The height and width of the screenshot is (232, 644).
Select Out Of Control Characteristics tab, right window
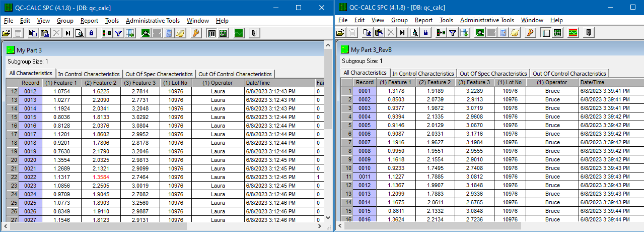point(570,74)
